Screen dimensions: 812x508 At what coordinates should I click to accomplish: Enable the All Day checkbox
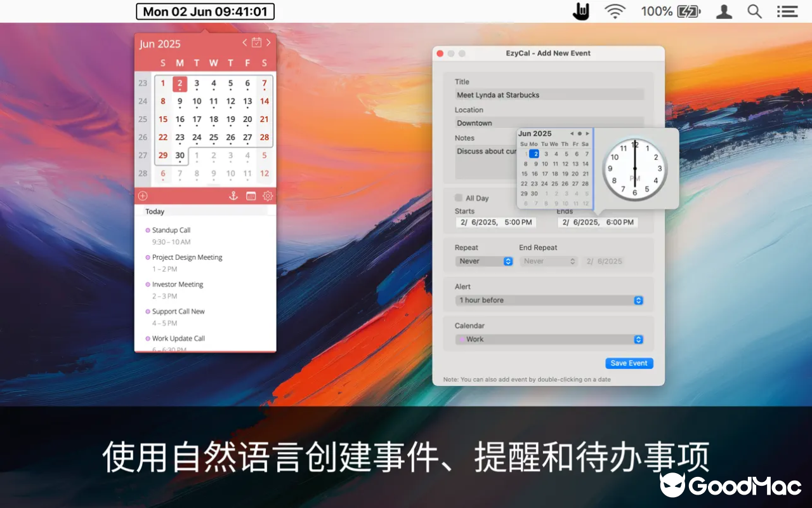coord(459,197)
